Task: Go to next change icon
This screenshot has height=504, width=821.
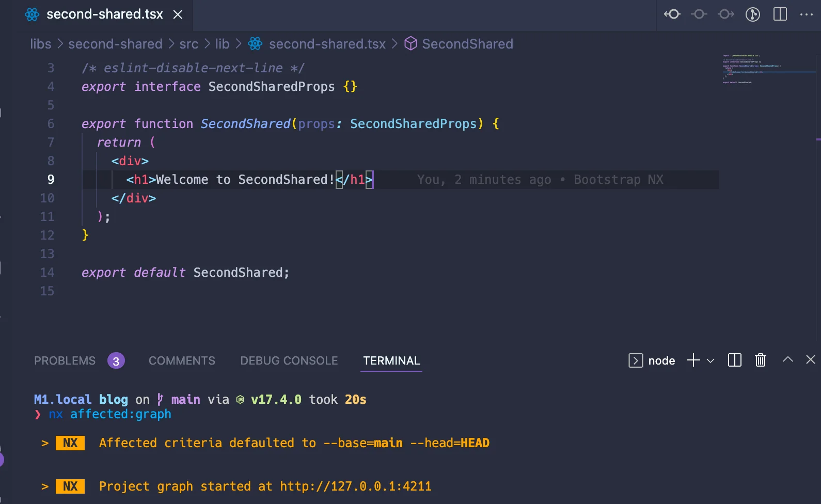Action: [x=726, y=14]
